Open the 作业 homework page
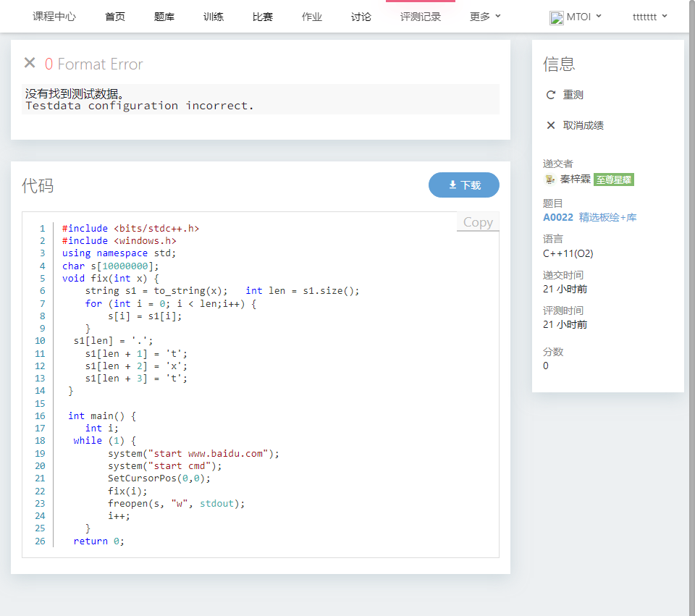Viewport: 695px width, 616px height. pyautogui.click(x=312, y=17)
